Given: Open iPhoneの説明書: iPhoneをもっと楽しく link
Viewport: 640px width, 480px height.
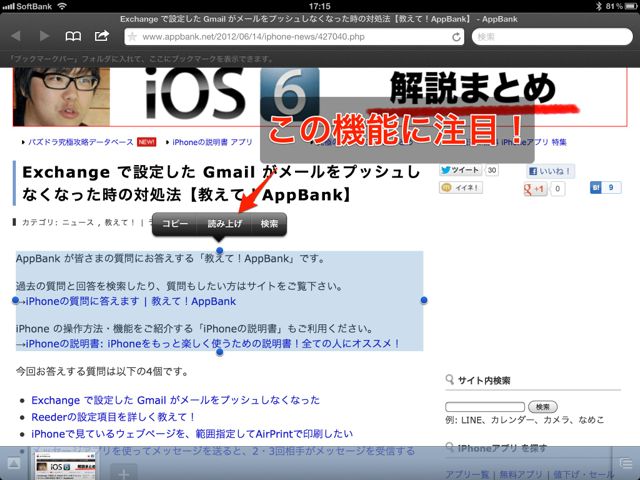Looking at the screenshot, I should (212, 344).
